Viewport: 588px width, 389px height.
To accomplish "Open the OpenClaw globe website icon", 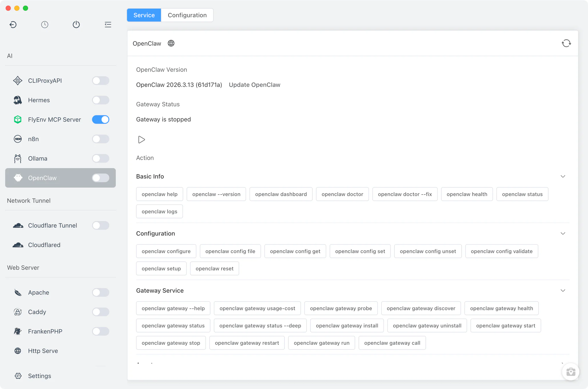I will (171, 43).
